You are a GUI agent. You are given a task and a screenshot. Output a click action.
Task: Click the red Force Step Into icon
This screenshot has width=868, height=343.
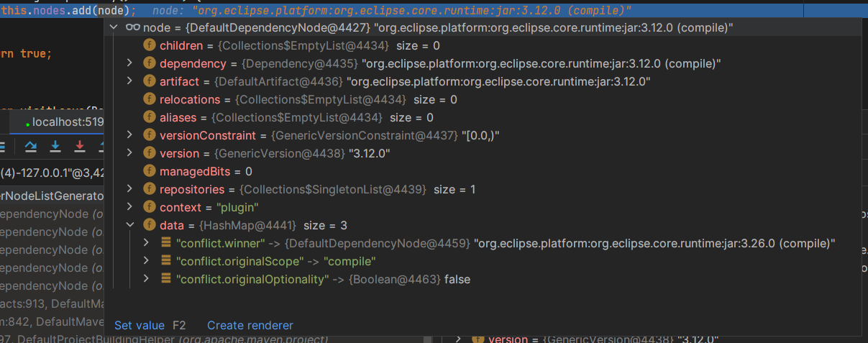coord(80,147)
